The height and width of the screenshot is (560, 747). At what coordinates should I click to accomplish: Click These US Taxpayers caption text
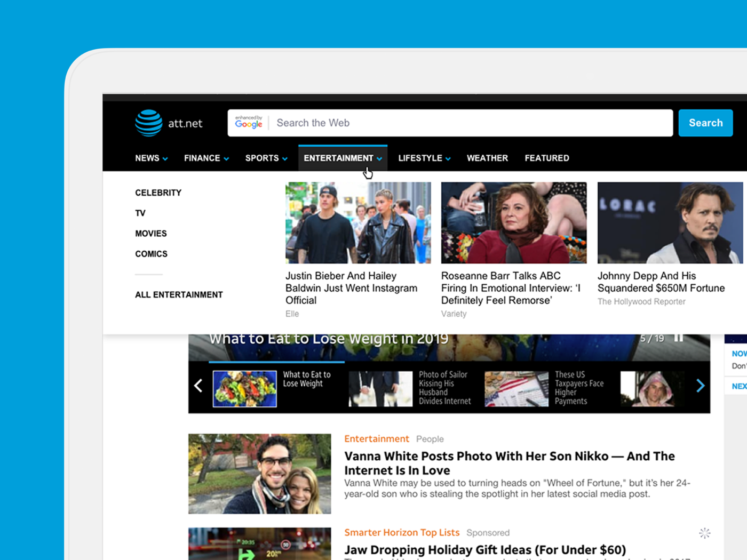[x=579, y=388]
